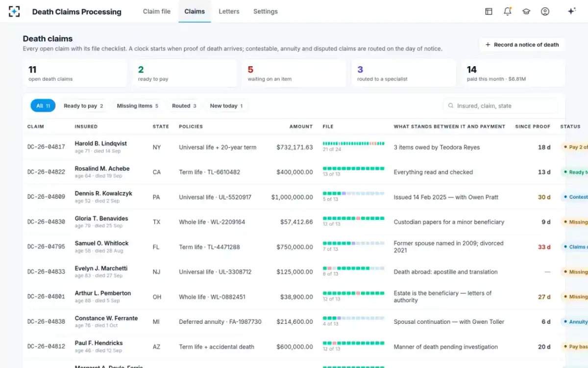Click 'Spousal continuation — with Gwen Toller'

coord(449,322)
